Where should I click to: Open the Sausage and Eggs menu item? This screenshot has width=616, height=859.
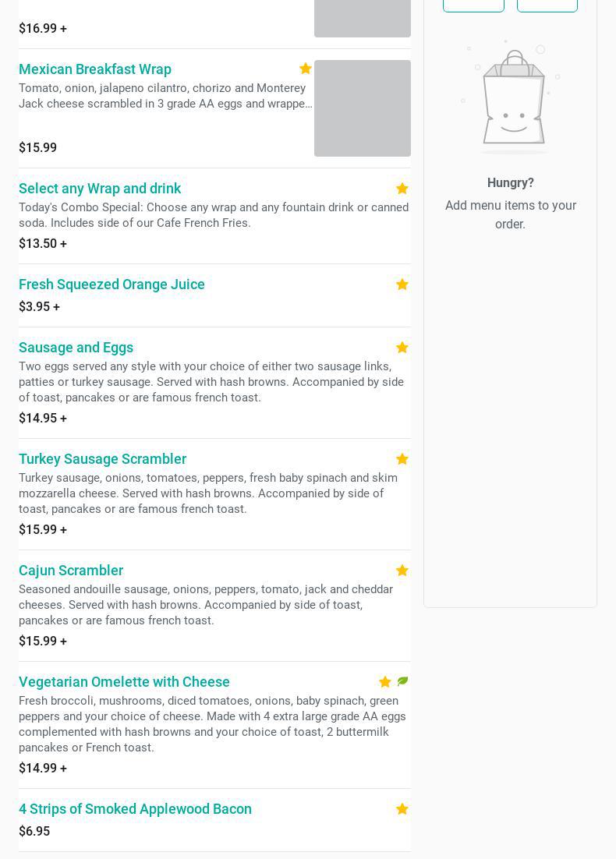tap(76, 348)
